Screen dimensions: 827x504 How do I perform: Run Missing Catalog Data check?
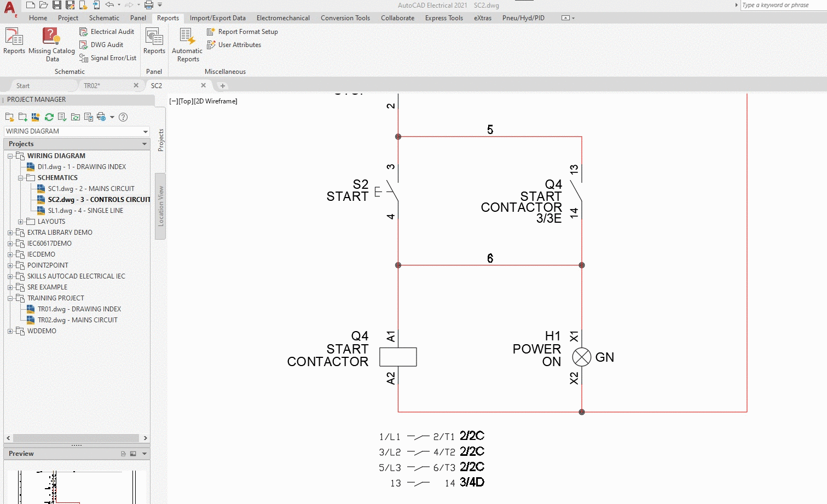[x=51, y=44]
